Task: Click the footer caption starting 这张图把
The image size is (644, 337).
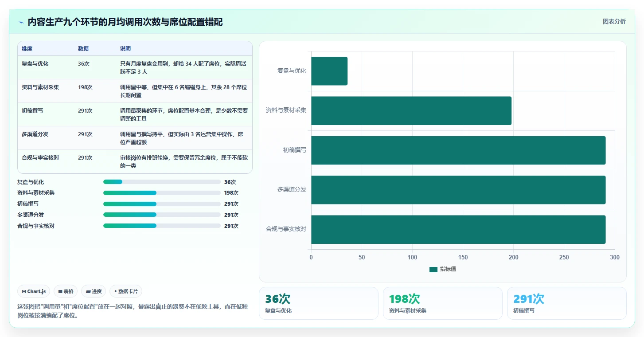Action: click(x=132, y=311)
